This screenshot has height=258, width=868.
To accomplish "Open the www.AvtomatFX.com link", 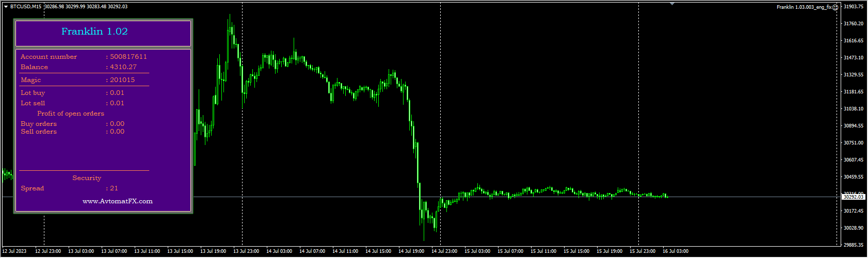I will [118, 201].
